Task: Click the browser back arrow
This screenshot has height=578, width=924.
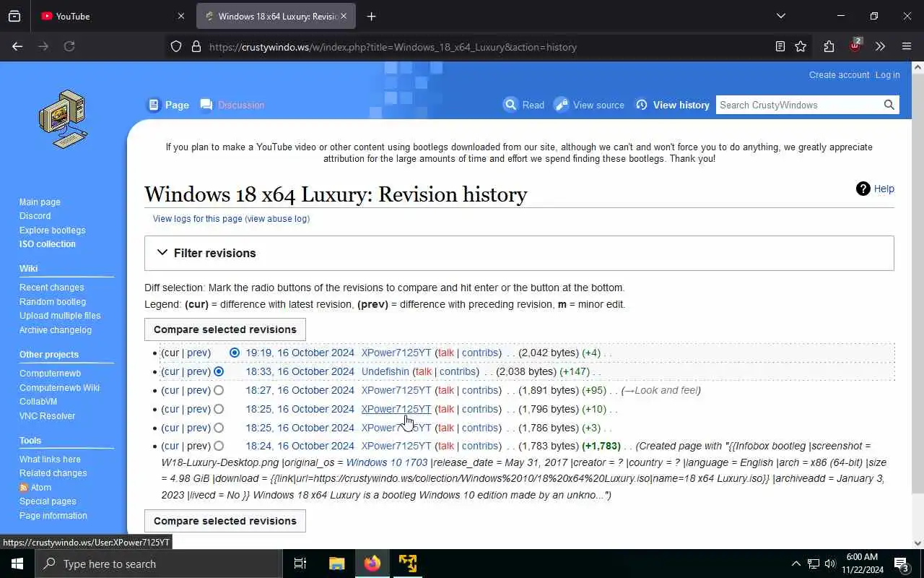Action: pos(17,46)
